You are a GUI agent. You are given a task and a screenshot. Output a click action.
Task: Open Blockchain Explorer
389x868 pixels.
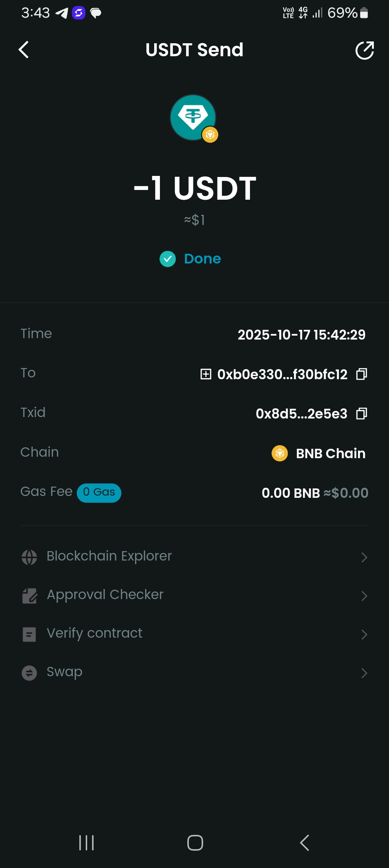click(x=109, y=556)
